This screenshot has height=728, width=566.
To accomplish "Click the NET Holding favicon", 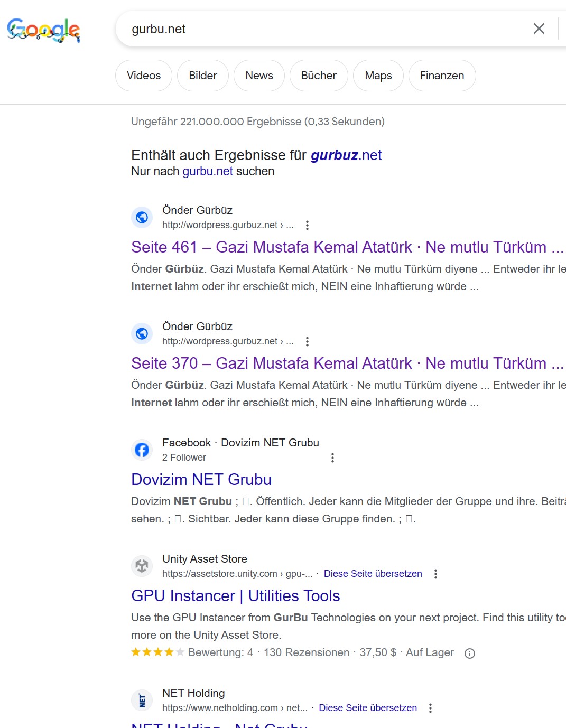I will click(142, 700).
